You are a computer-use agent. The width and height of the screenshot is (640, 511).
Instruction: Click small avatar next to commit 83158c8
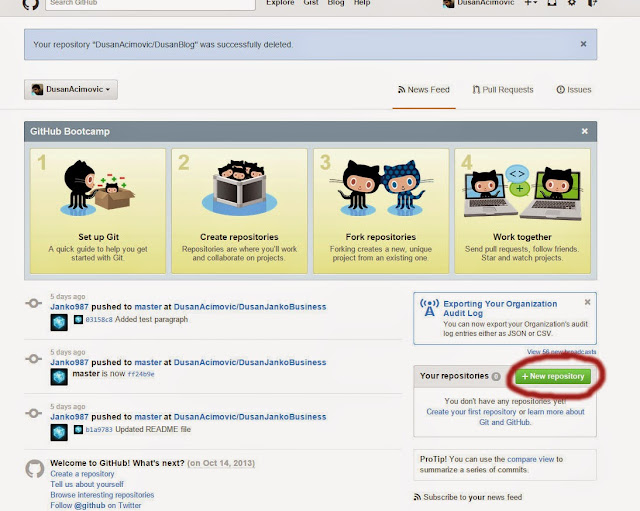pos(78,320)
